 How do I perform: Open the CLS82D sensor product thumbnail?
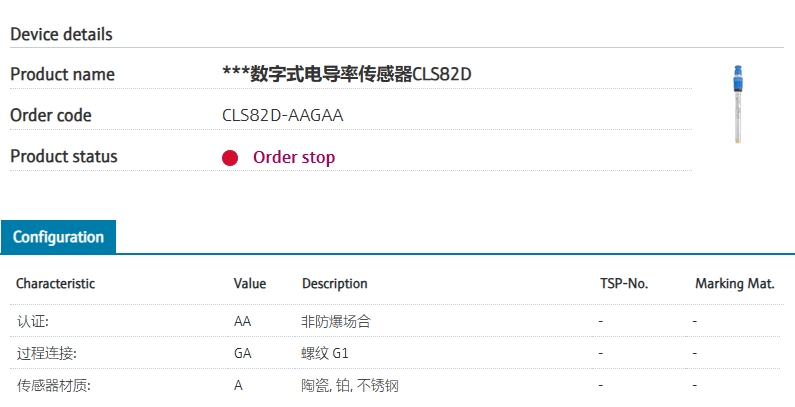pos(738,104)
